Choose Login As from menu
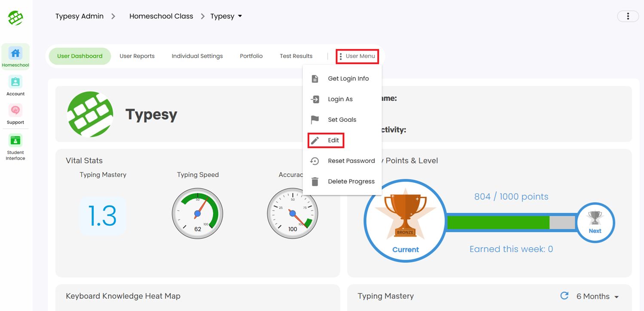Screen dimensions: 644x311 pyautogui.click(x=342, y=99)
